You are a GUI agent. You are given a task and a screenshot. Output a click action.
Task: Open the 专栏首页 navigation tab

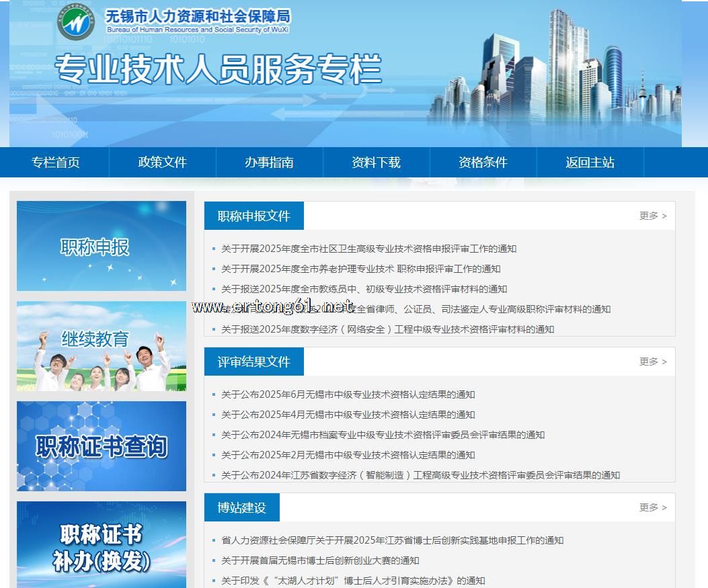55,163
